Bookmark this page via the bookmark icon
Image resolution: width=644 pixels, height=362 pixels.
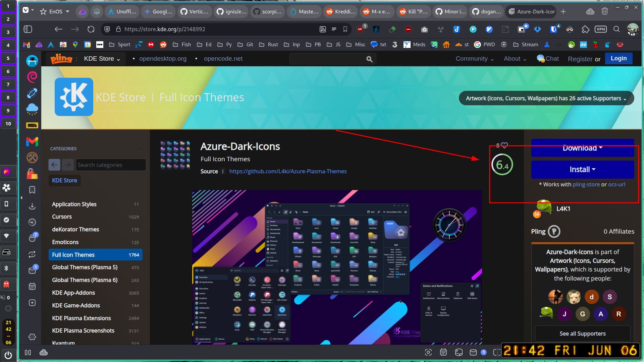point(345,29)
